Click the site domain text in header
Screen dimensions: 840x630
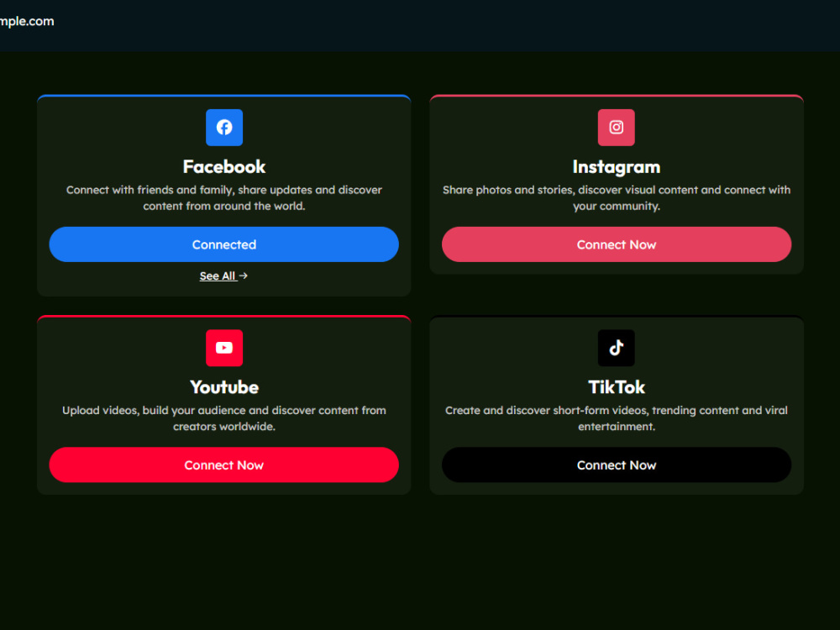(x=27, y=22)
